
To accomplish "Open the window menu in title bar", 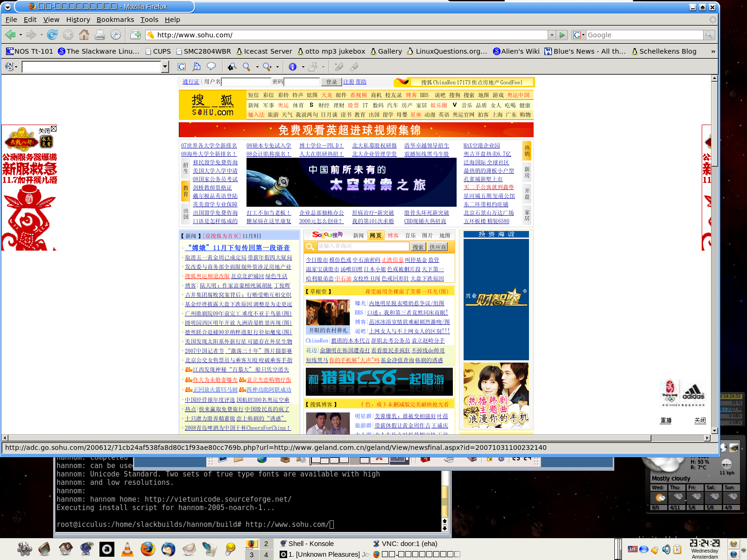I will click(7, 7).
